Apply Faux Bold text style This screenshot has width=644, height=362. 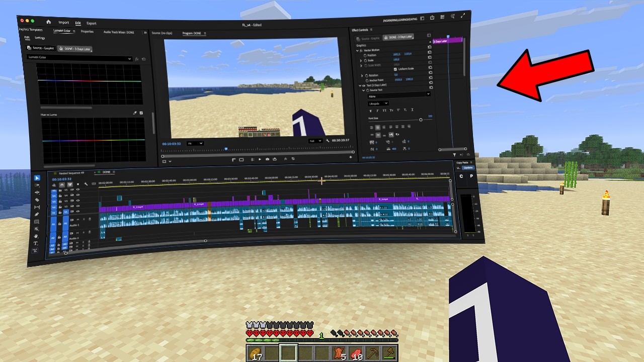[x=371, y=110]
